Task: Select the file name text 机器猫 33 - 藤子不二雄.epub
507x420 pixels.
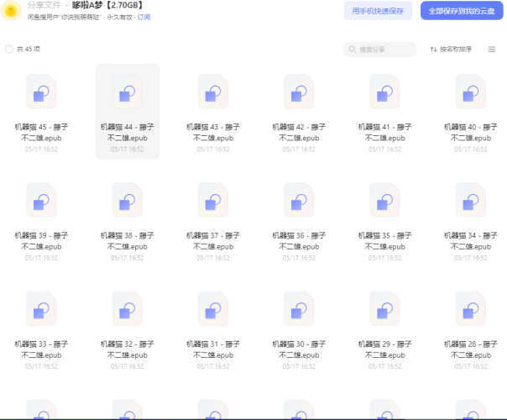Action: (41, 349)
